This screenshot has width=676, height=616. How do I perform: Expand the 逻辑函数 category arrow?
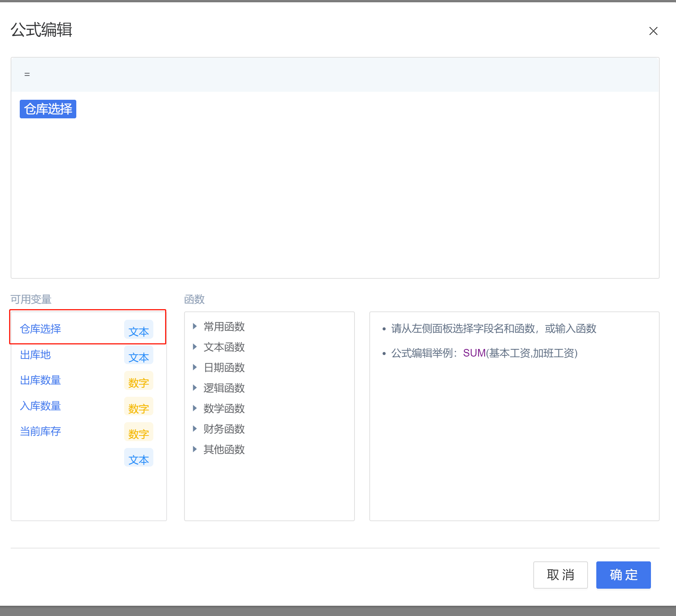(195, 388)
